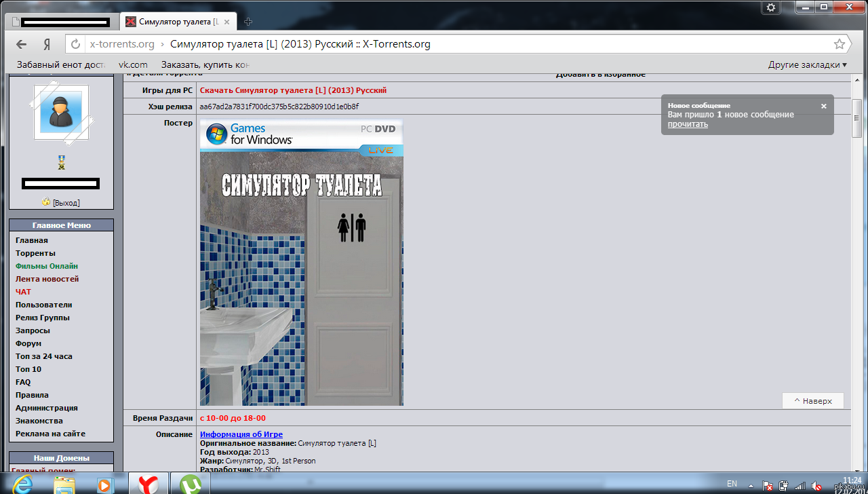Click the 'прочитать' link in notification
868x494 pixels.
[688, 124]
